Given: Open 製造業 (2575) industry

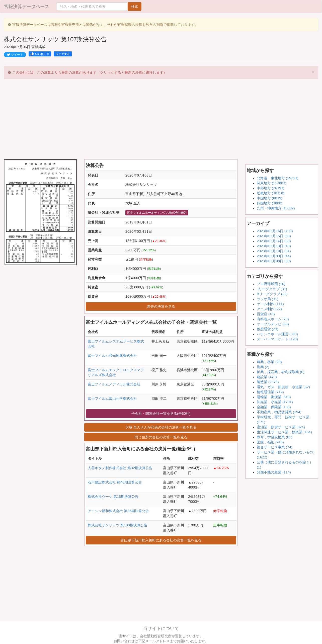Looking at the screenshot, I should (268, 382).
